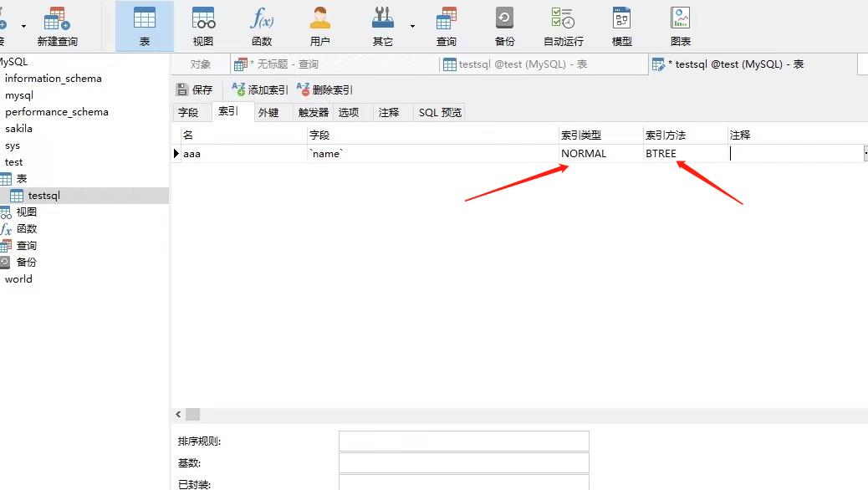Click 删除索引 (Delete Index) button
The height and width of the screenshot is (490, 868).
click(x=325, y=89)
